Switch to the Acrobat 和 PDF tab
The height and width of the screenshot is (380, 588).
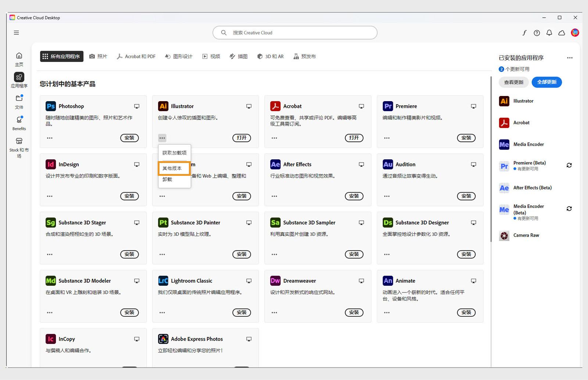pos(136,56)
